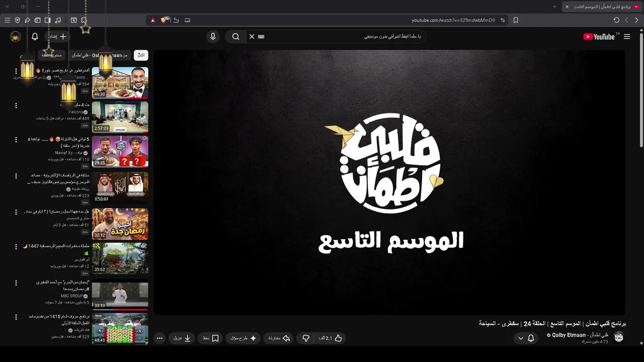The height and width of the screenshot is (362, 644).
Task: Open Qalby Etmaan channel name link
Action: tap(580, 335)
